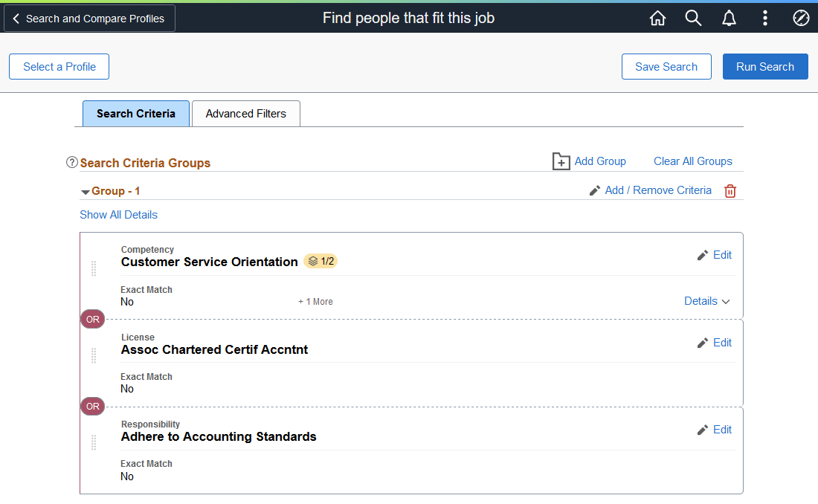Open help via the question mark icon
Screen dimensions: 818x504
[71, 162]
